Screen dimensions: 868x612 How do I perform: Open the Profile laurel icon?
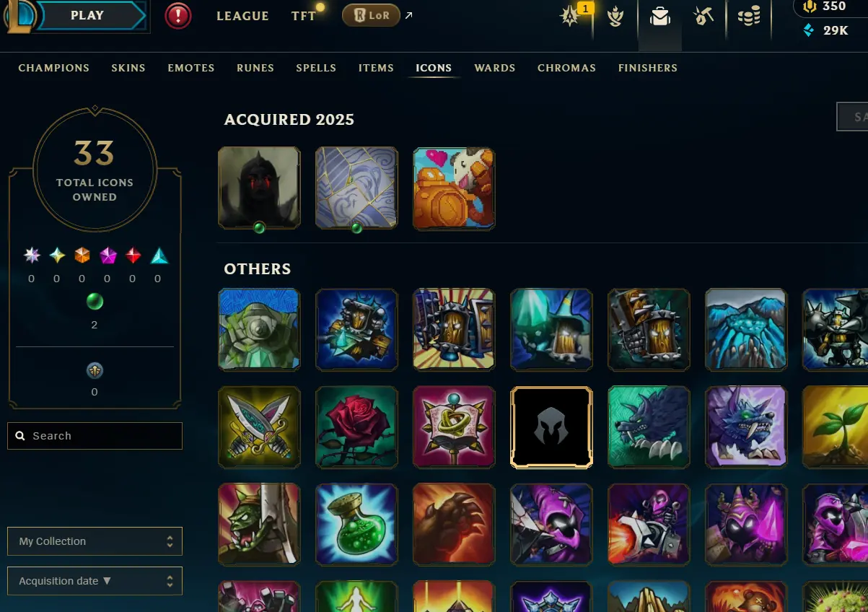point(615,16)
